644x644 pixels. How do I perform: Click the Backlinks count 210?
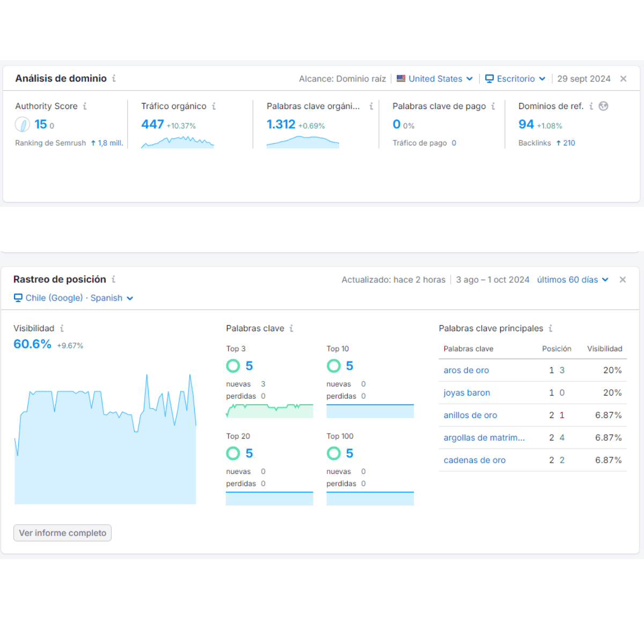(x=569, y=143)
